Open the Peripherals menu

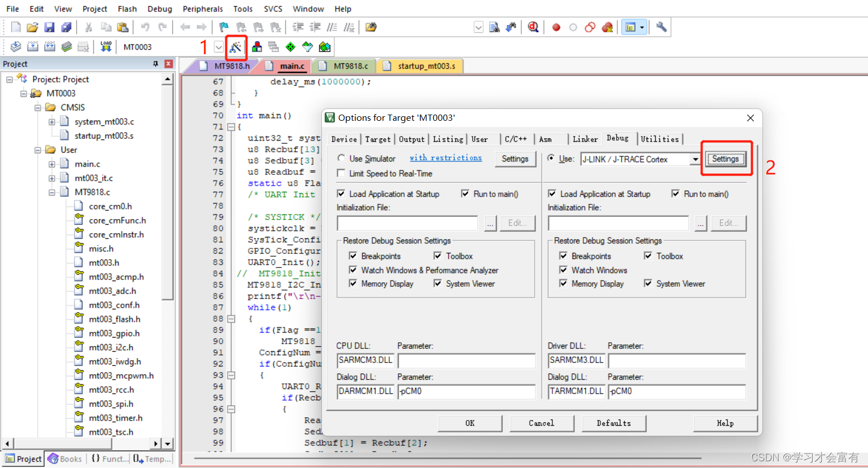point(202,8)
